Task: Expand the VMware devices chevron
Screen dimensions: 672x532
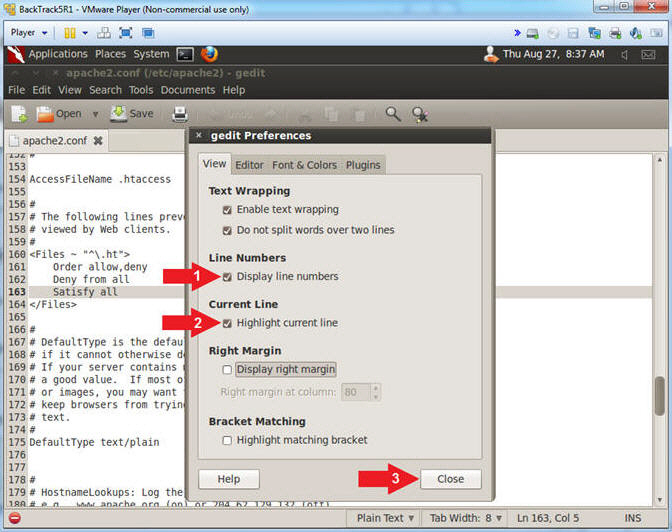Action: point(517,33)
